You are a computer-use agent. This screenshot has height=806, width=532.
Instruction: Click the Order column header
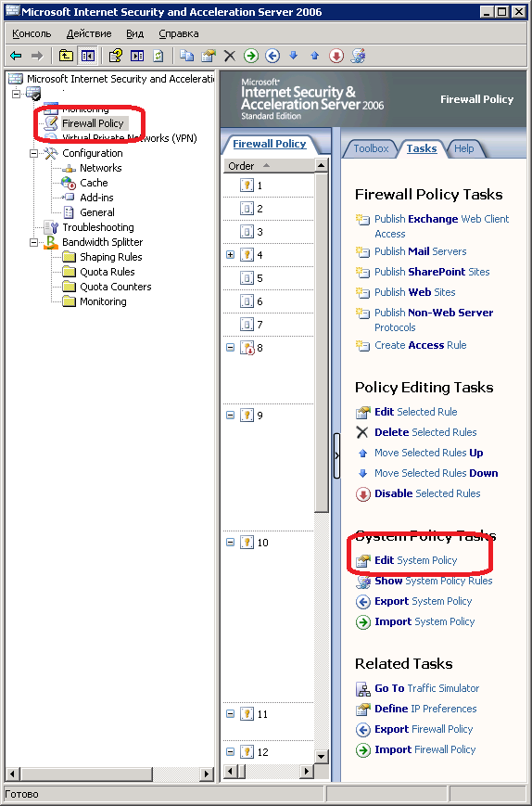coord(269,165)
